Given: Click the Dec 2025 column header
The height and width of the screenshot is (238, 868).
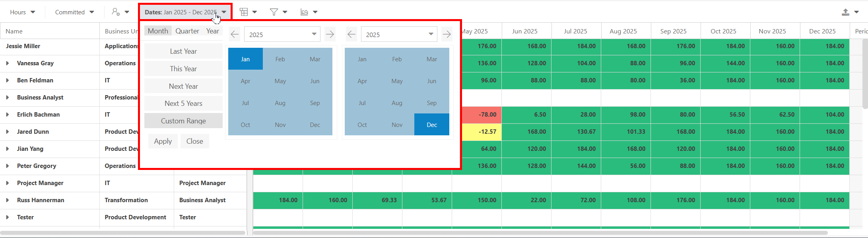Looking at the screenshot, I should point(825,31).
